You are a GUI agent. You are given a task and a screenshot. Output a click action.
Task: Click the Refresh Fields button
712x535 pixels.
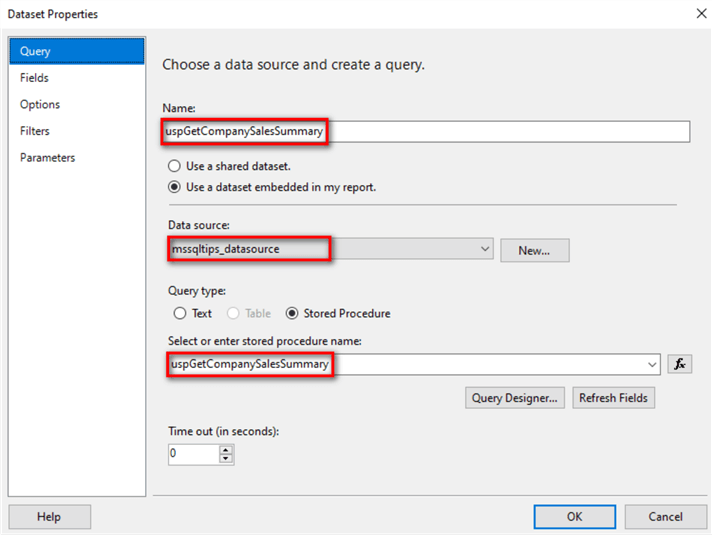(x=613, y=398)
